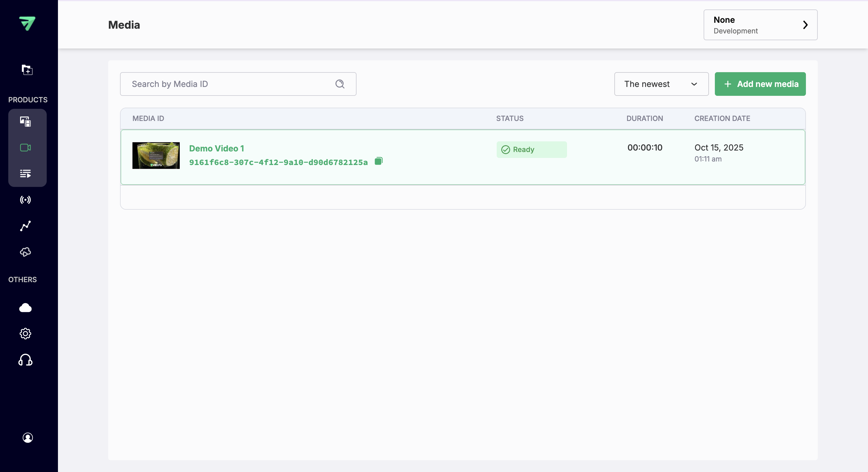Click the Demo Video 1 thumbnail
The width and height of the screenshot is (868, 472).
click(156, 155)
